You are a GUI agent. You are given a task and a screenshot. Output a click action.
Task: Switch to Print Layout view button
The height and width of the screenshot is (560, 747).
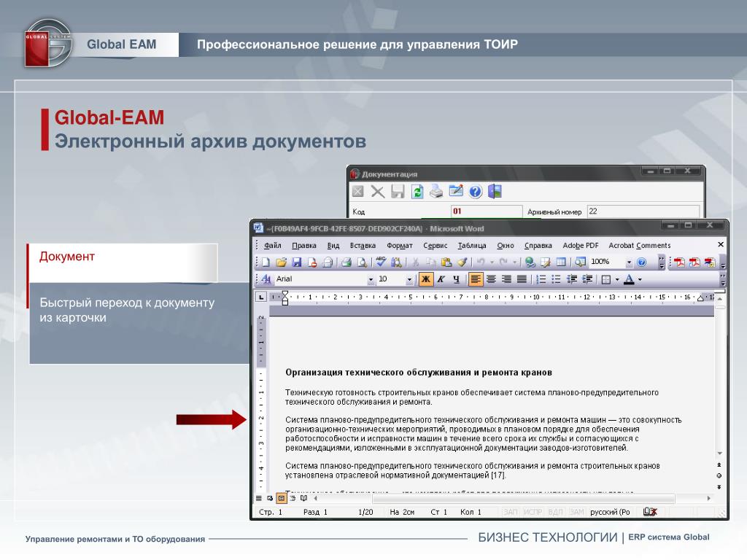coord(282,498)
